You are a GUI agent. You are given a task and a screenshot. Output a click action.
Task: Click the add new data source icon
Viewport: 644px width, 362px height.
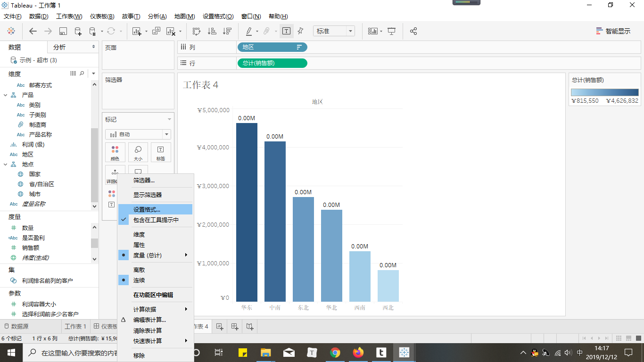coord(78,31)
